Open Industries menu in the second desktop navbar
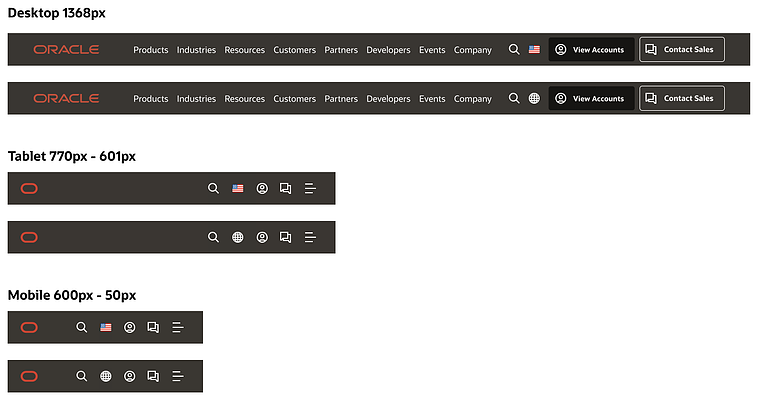 coord(196,99)
